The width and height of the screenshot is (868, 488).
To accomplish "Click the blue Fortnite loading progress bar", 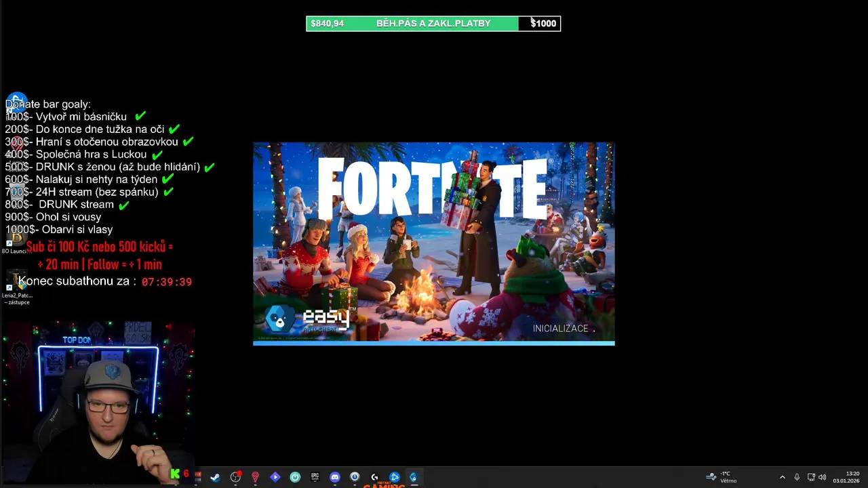I will pyautogui.click(x=434, y=343).
